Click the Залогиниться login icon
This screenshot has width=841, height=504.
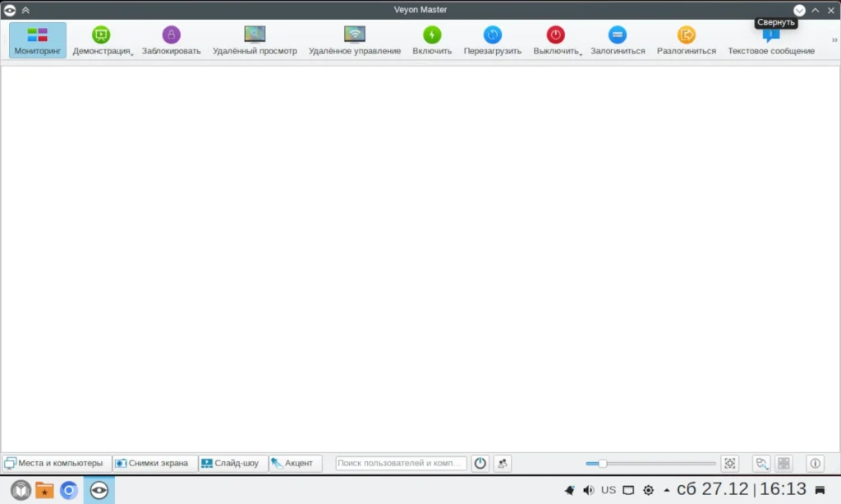[x=618, y=34]
